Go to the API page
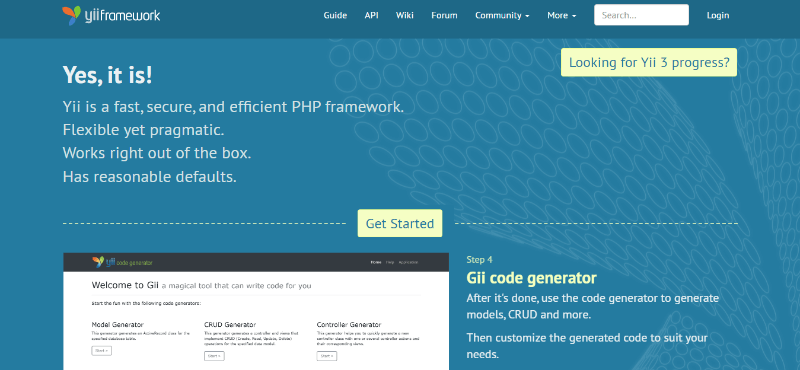This screenshot has height=370, width=800. coord(371,15)
